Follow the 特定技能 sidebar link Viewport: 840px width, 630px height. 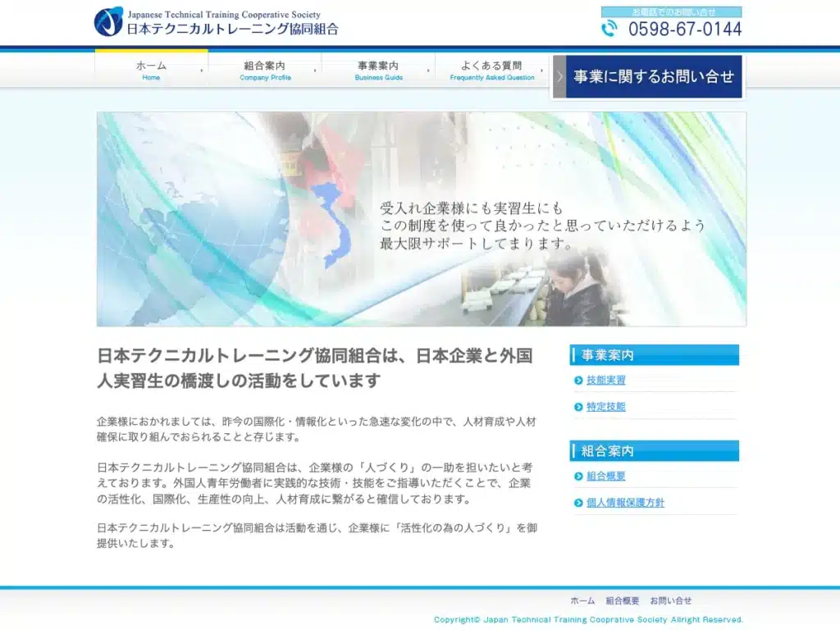point(606,407)
